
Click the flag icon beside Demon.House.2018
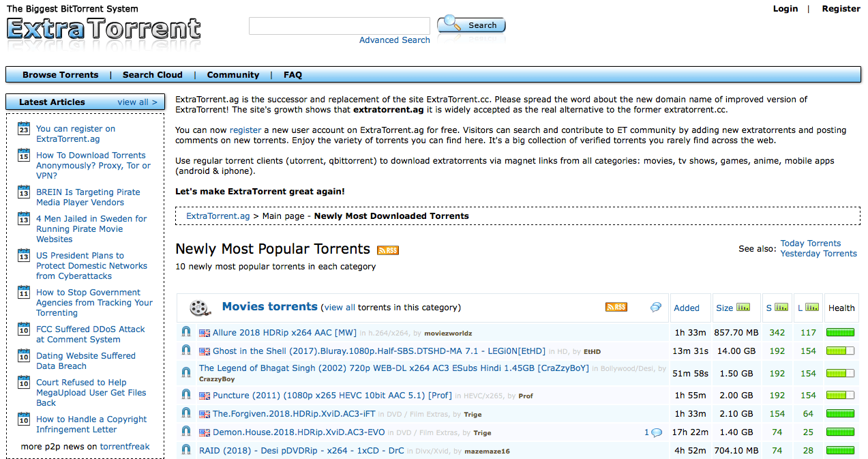(x=205, y=432)
